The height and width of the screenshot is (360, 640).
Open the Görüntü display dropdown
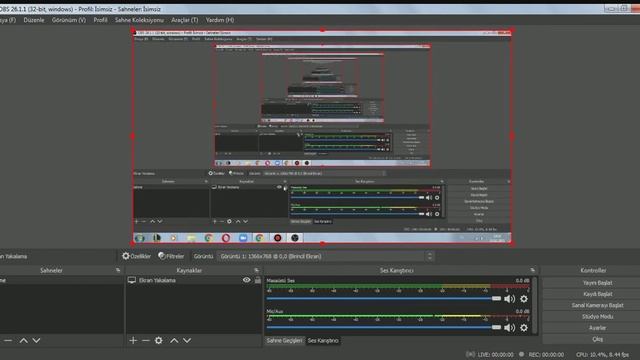pyautogui.click(x=325, y=256)
